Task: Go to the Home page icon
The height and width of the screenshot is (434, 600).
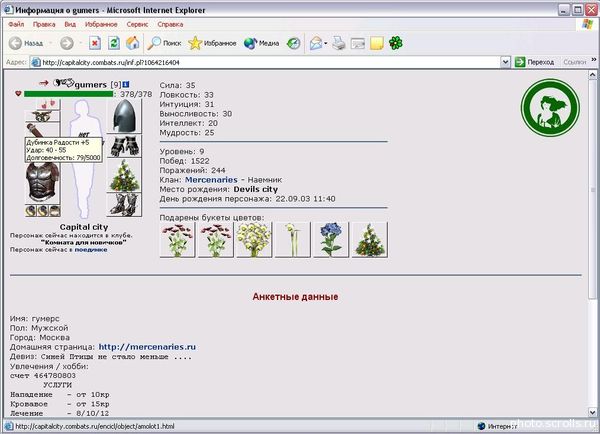Action: (132, 43)
